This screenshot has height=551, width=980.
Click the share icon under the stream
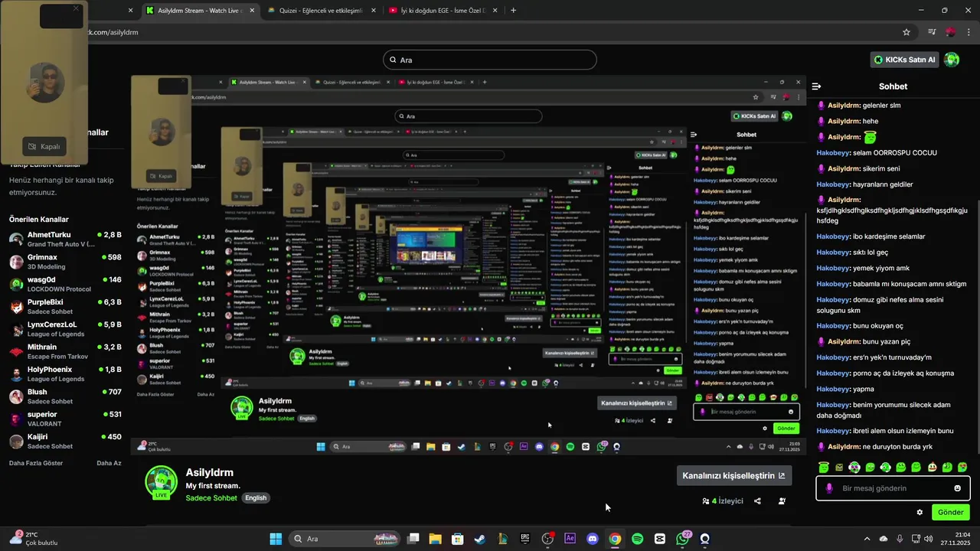tap(757, 501)
